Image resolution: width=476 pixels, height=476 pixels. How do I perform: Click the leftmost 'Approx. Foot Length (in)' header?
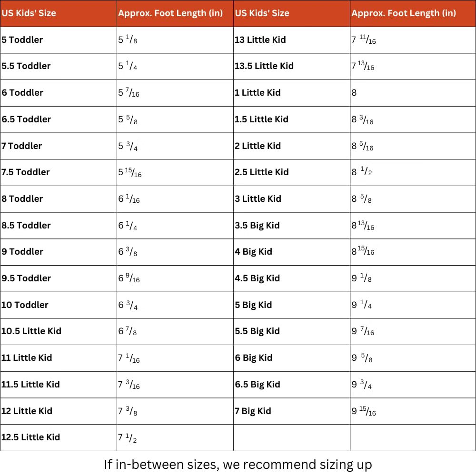pyautogui.click(x=170, y=13)
